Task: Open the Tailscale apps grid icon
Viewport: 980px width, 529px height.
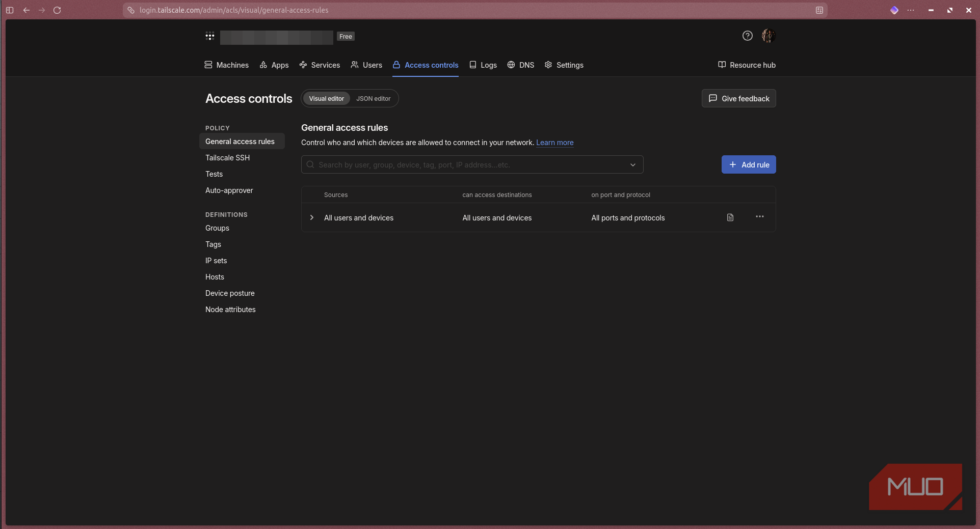Action: coord(209,36)
